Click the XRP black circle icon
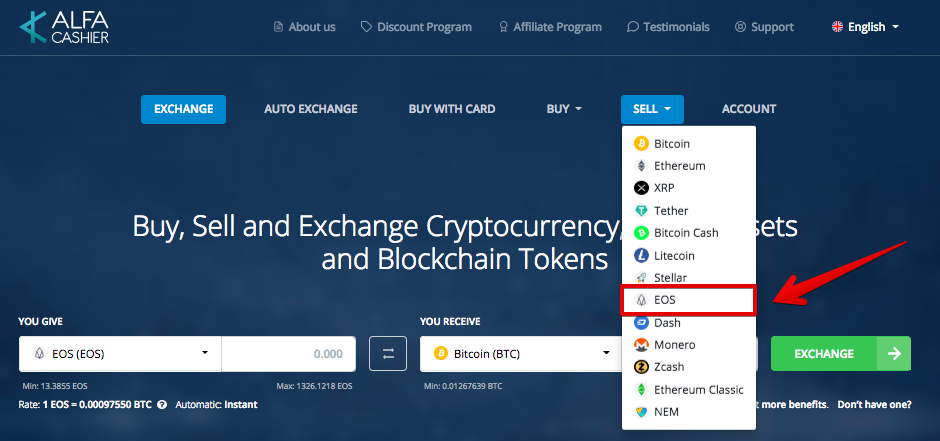Image resolution: width=940 pixels, height=441 pixels. click(x=641, y=188)
